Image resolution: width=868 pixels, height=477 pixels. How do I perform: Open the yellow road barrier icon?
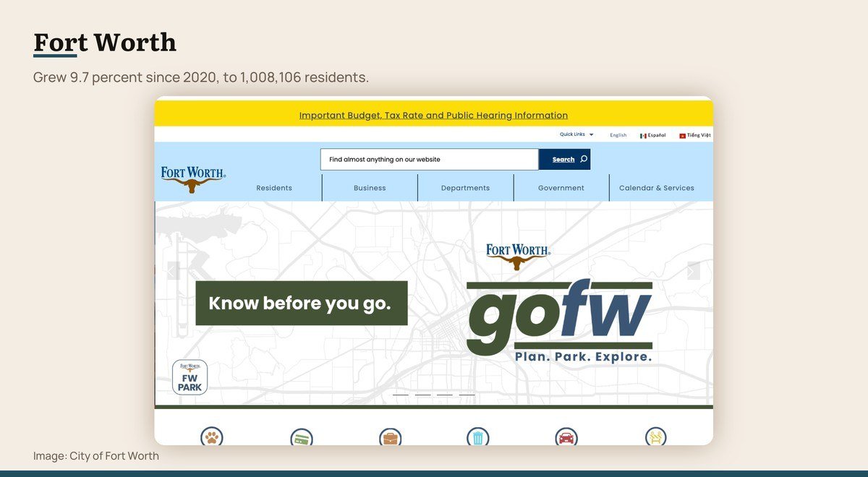[x=655, y=437]
